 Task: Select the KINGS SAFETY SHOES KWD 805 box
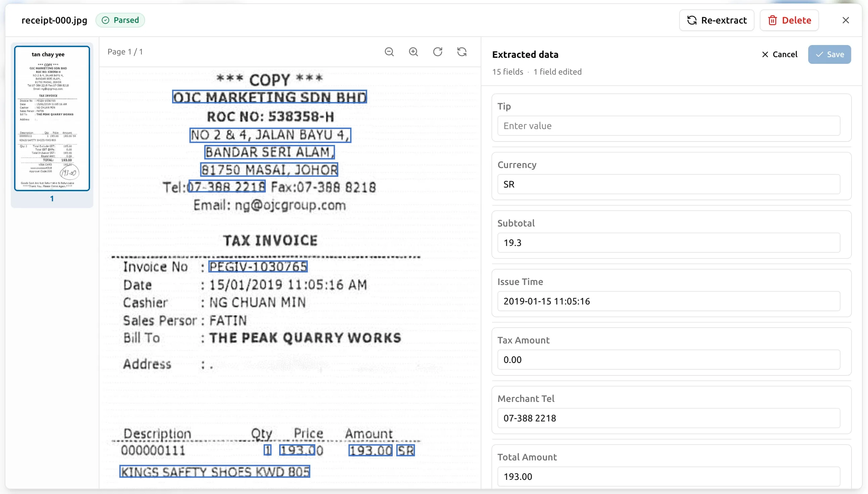(215, 472)
